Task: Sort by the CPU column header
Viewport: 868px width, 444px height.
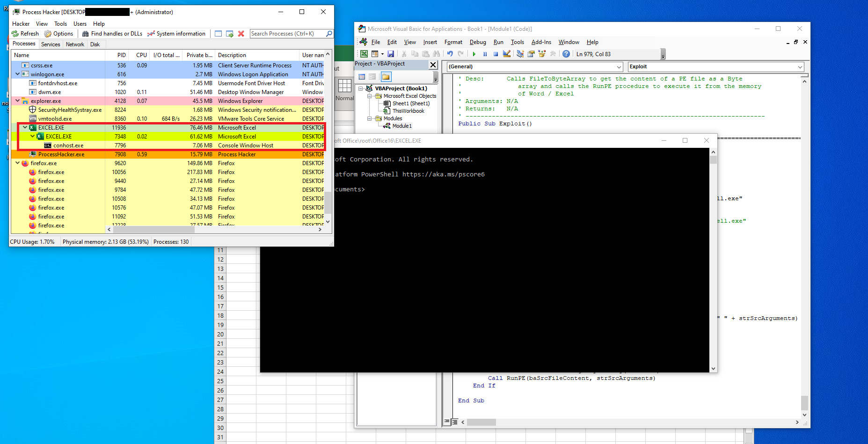Action: [140, 55]
